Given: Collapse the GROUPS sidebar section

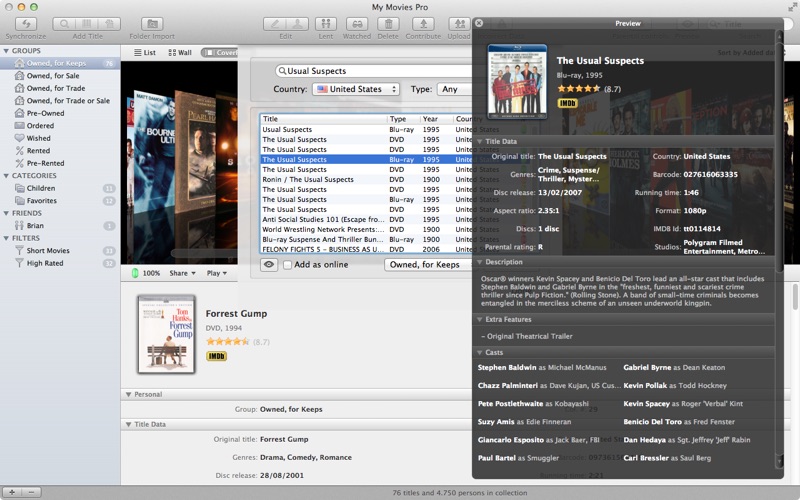Looking at the screenshot, I should tap(6, 51).
